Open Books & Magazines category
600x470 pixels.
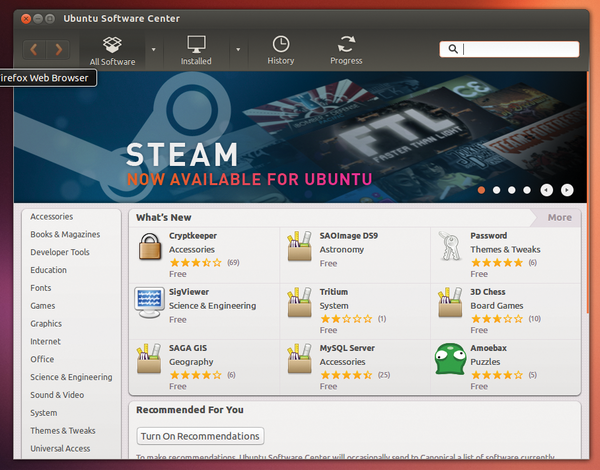point(65,234)
